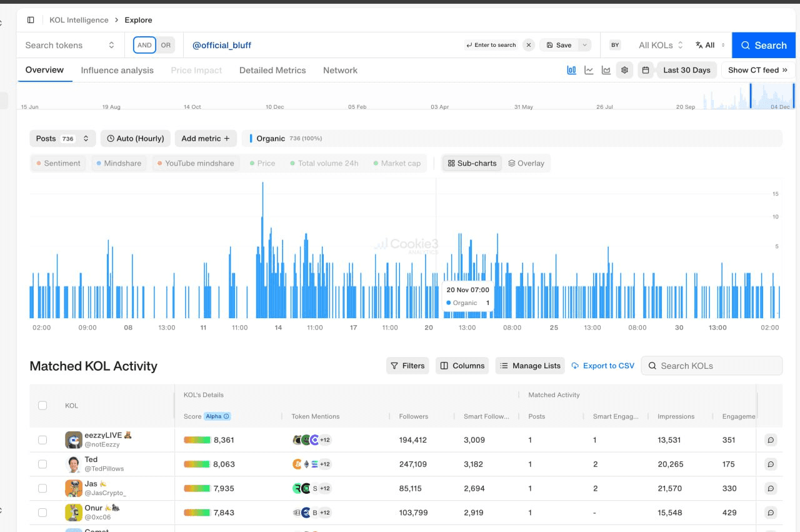Image resolution: width=800 pixels, height=532 pixels.
Task: Open the Filters button
Action: point(407,366)
